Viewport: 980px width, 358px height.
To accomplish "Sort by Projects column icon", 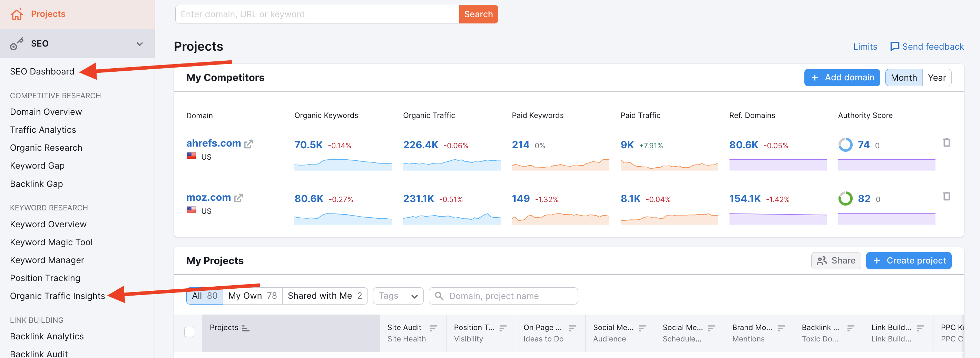I will [x=246, y=328].
